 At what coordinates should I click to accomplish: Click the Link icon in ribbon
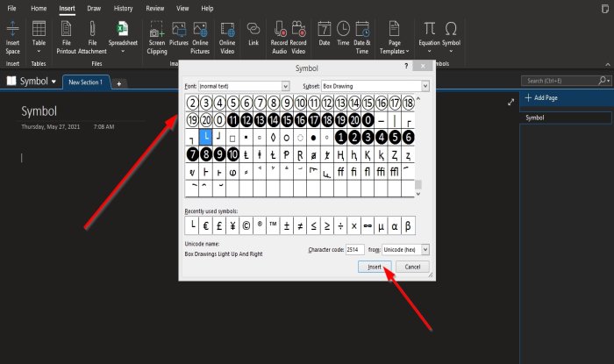pos(253,37)
